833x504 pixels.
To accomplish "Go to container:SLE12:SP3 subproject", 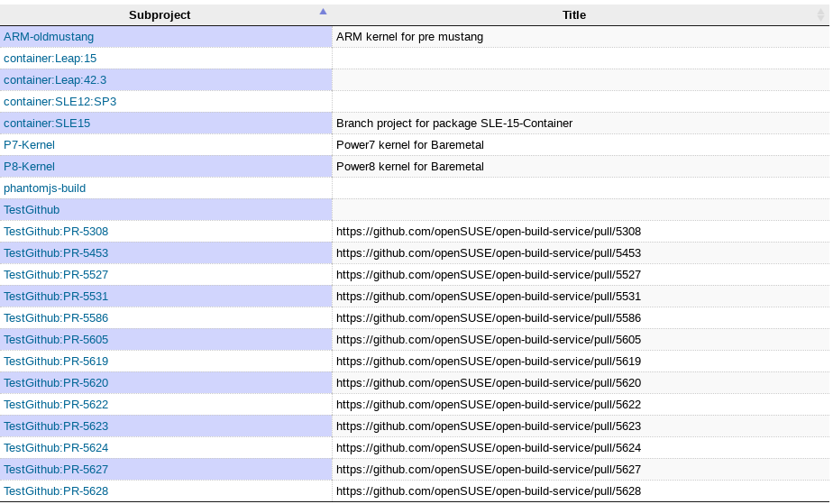I will pyautogui.click(x=59, y=102).
